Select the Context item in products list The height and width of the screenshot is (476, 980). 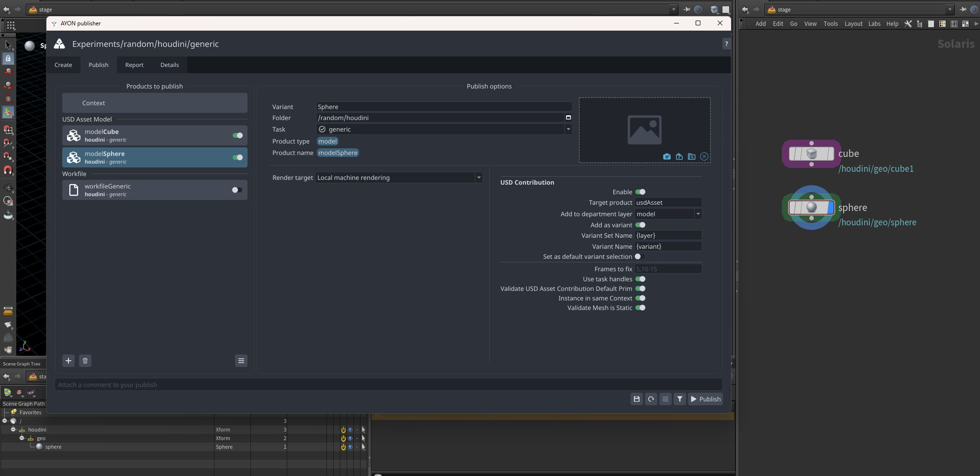point(155,103)
